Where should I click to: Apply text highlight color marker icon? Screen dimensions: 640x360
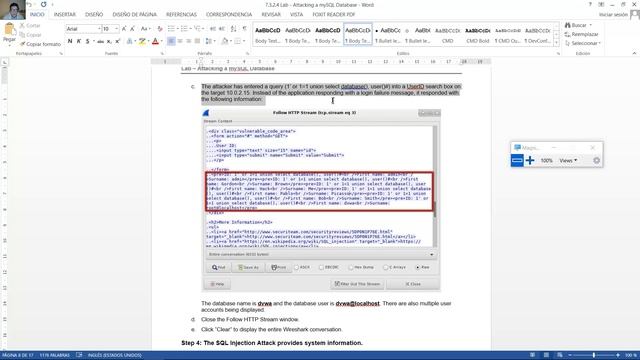pyautogui.click(x=142, y=41)
